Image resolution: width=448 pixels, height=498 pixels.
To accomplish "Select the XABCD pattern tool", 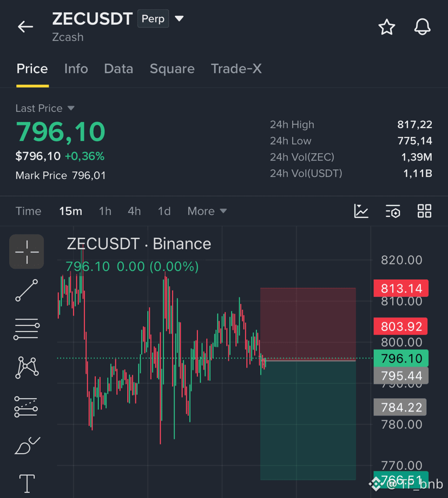I will (x=27, y=368).
